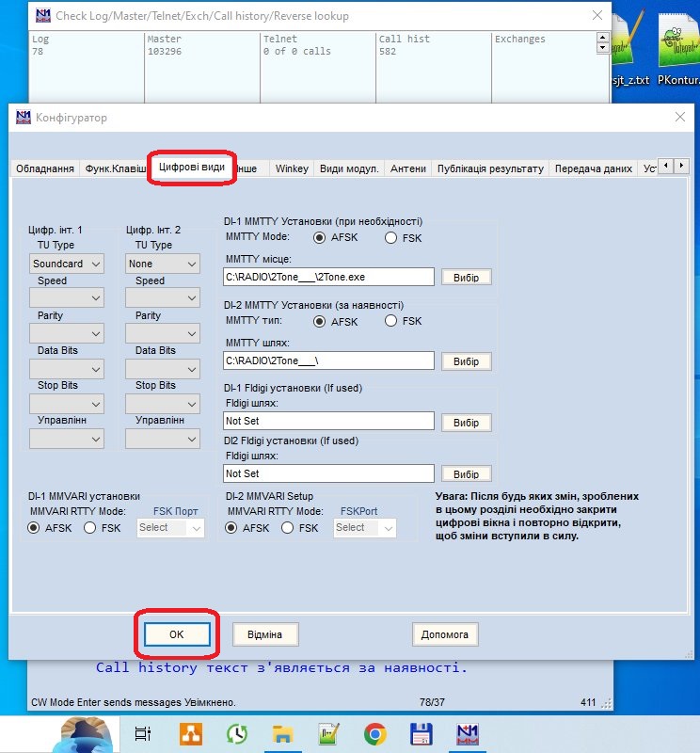Screen dimensions: 700x753
Task: Select FSK for DI-1 MMTTY Mode
Action: (x=390, y=238)
